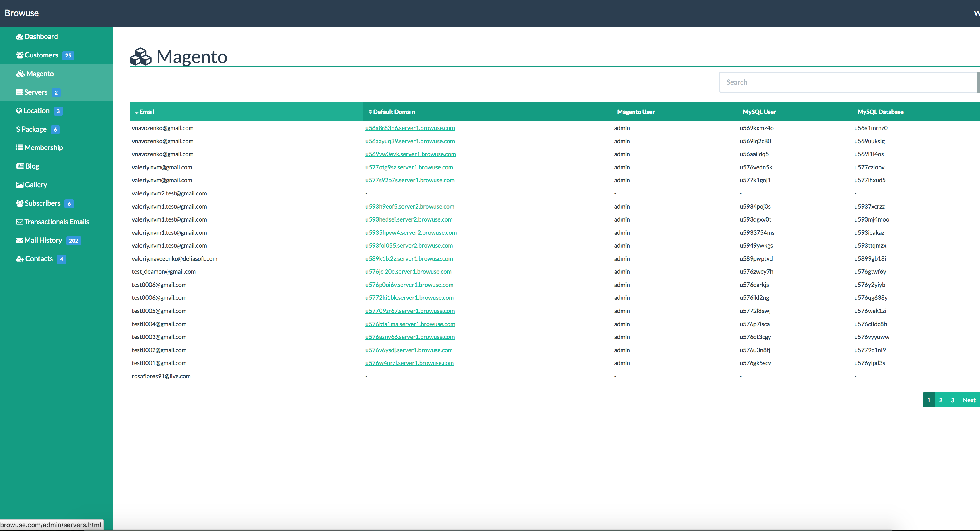Click the Mail History envelope icon
This screenshot has height=531, width=980.
pos(19,240)
